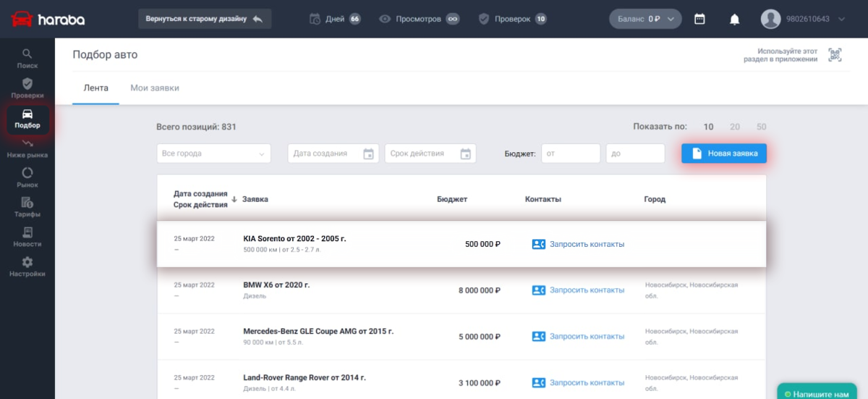The width and height of the screenshot is (868, 399).
Task: Click the haraba logo
Action: pyautogui.click(x=49, y=19)
